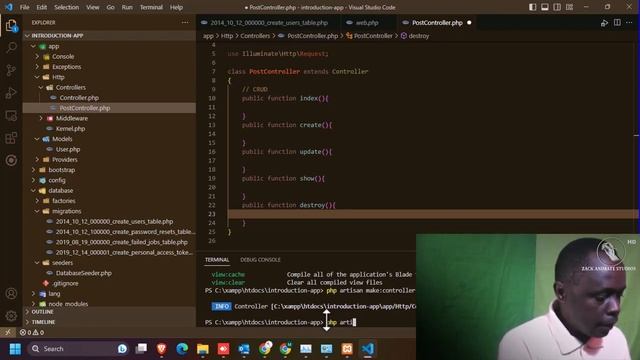Expand the TIMELINE section
The image size is (640, 360).
click(x=43, y=322)
